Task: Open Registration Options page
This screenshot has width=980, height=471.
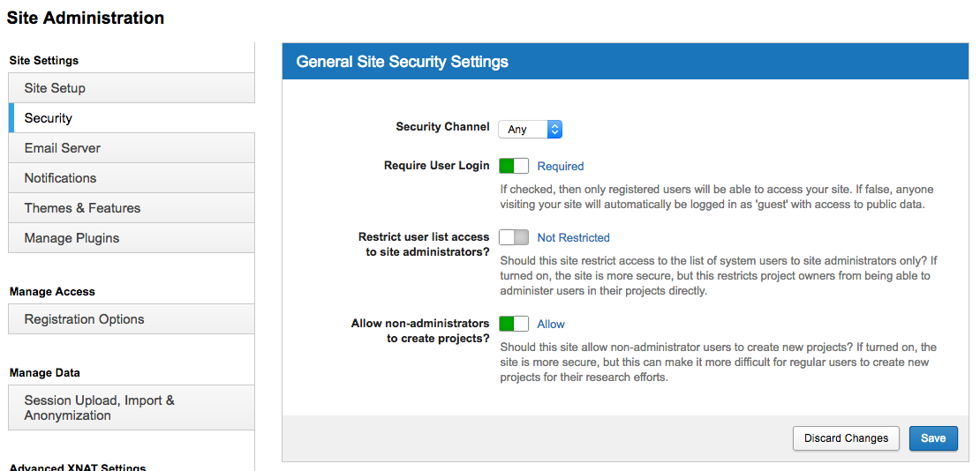Action: 132,319
